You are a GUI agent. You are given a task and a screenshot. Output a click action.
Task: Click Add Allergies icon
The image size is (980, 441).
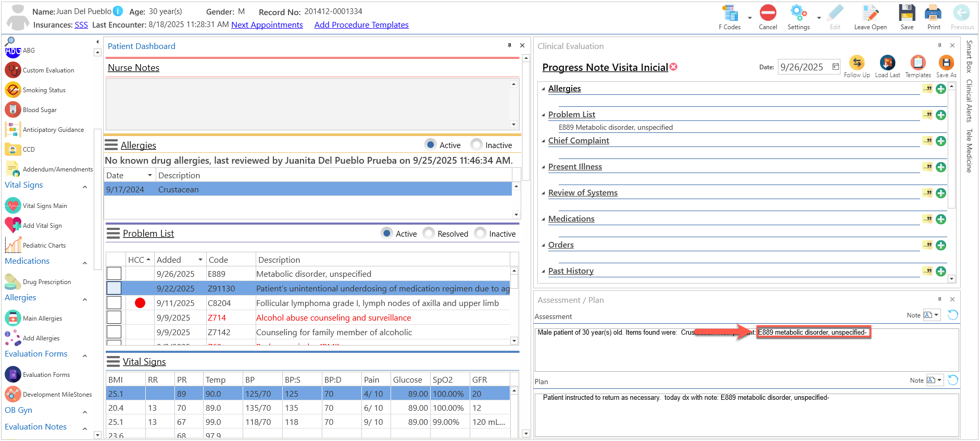[12, 338]
